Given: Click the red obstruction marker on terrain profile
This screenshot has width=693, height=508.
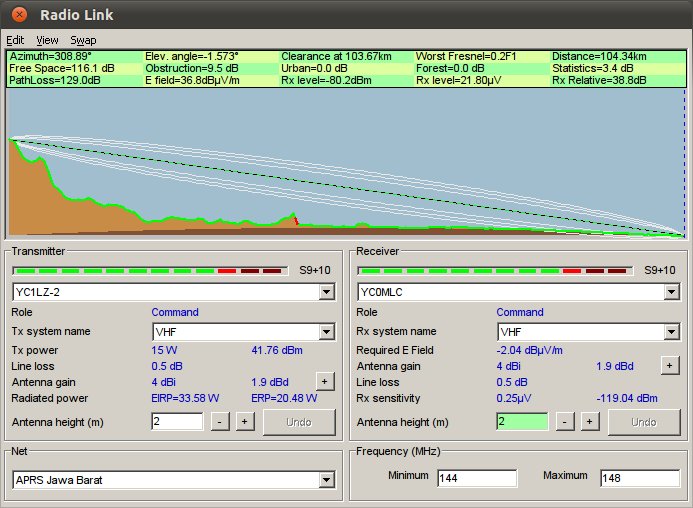Looking at the screenshot, I should click(x=294, y=218).
